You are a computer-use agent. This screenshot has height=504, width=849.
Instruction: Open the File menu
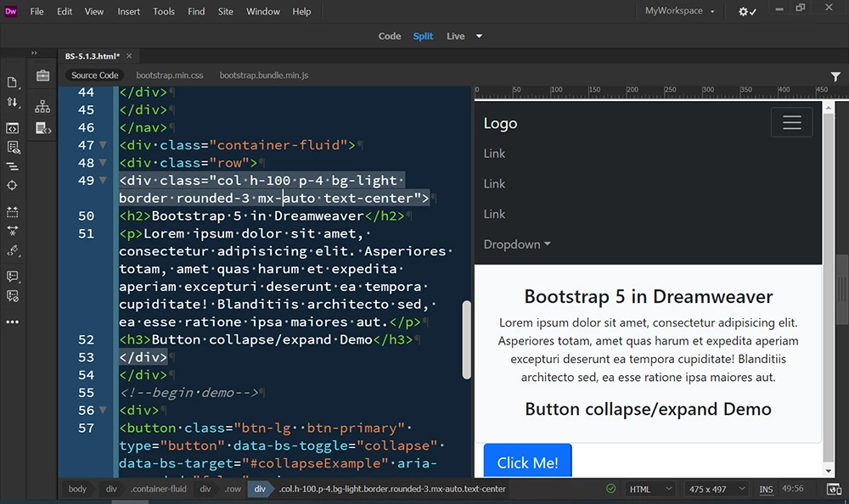tap(37, 11)
